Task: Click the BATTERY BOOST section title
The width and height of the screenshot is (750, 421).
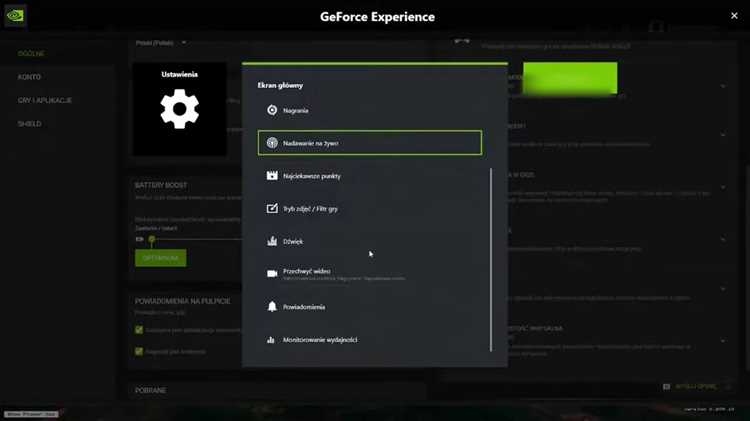Action: pos(161,185)
